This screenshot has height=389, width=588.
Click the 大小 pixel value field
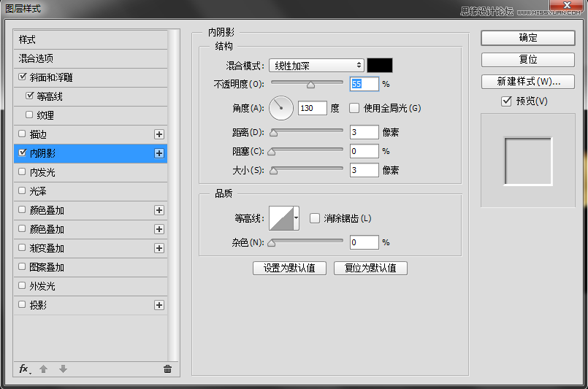pyautogui.click(x=364, y=170)
